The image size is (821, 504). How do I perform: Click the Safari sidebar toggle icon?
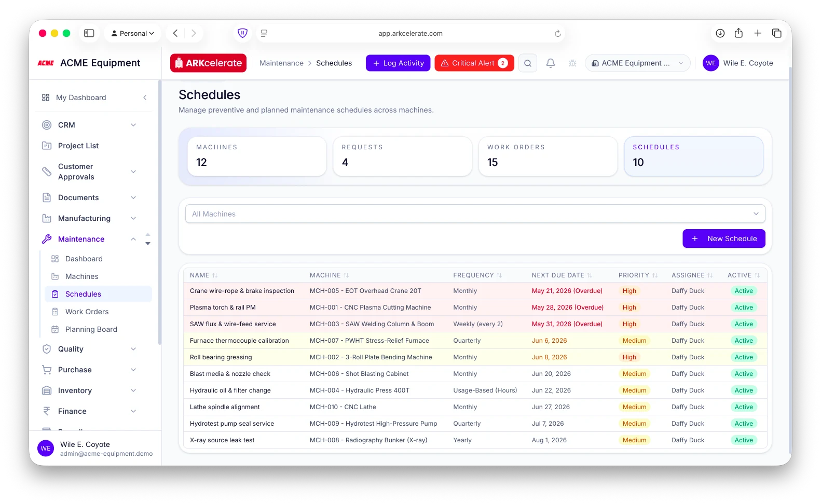pyautogui.click(x=89, y=33)
